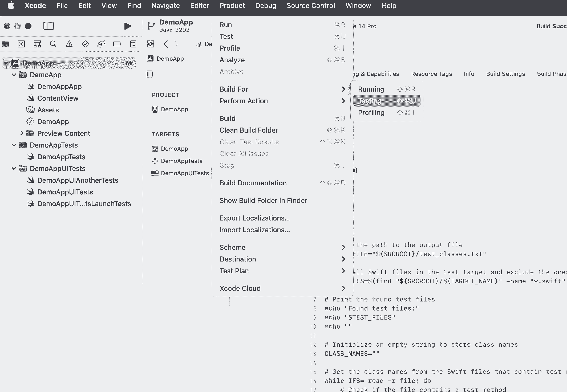Toggle the navigator sidebar panel icon
This screenshot has height=392, width=567.
[x=48, y=26]
